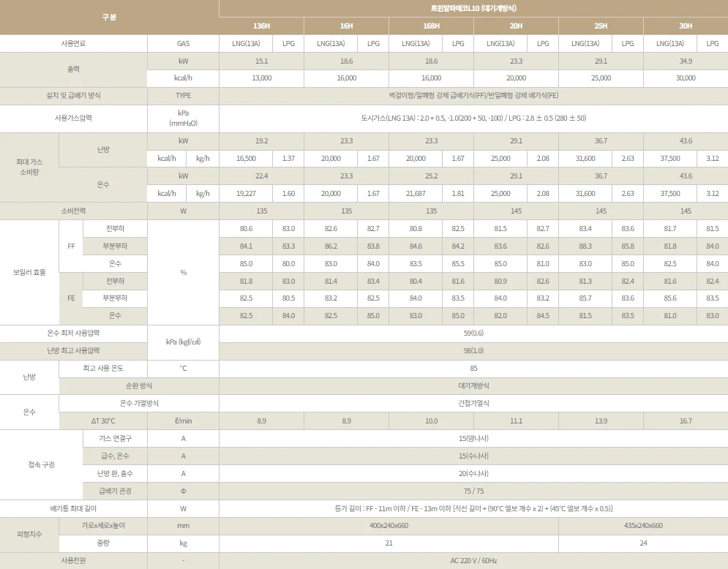Viewport: 728px width, 569px height.
Task: Select the 가스 연결구 label
Action: tap(115, 439)
